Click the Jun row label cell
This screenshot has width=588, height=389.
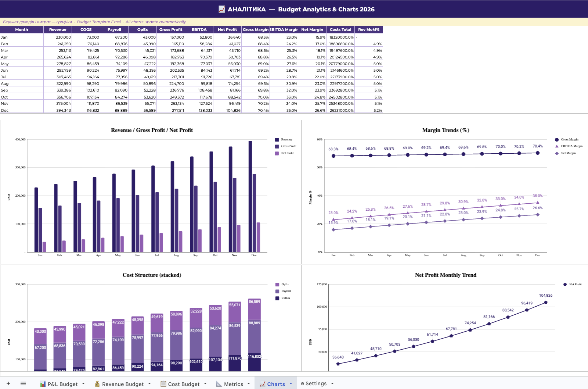pos(22,70)
